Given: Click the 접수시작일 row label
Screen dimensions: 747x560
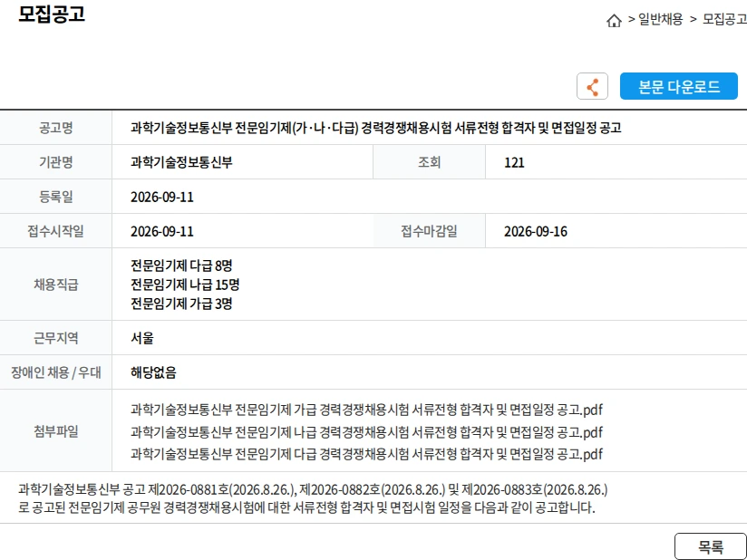Looking at the screenshot, I should pos(55,231).
